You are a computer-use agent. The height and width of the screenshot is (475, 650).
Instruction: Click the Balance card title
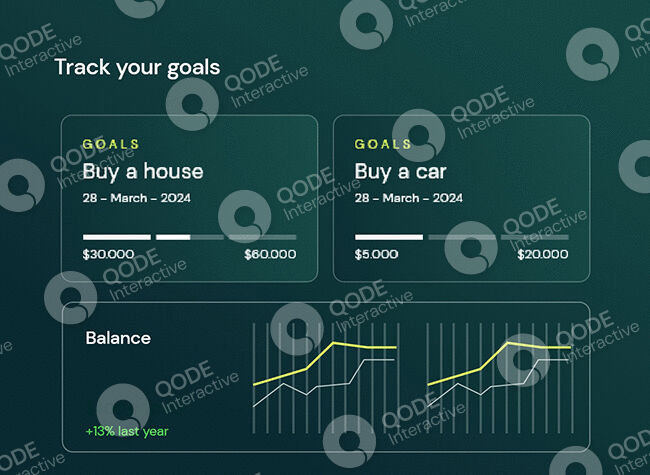tap(118, 338)
